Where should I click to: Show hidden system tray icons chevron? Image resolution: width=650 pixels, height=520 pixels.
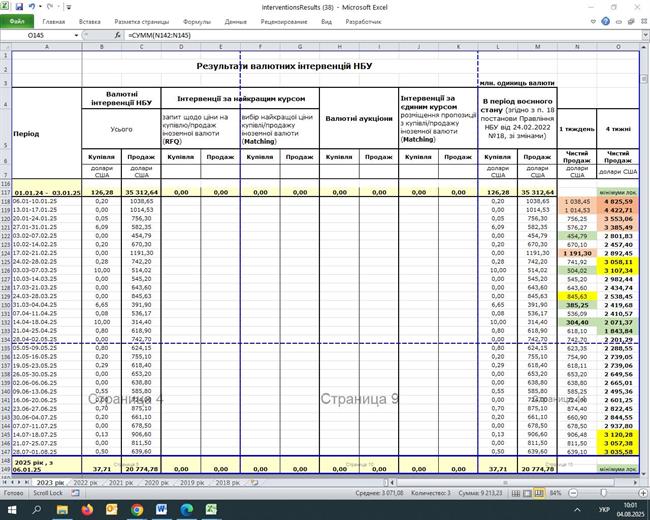coord(577,510)
